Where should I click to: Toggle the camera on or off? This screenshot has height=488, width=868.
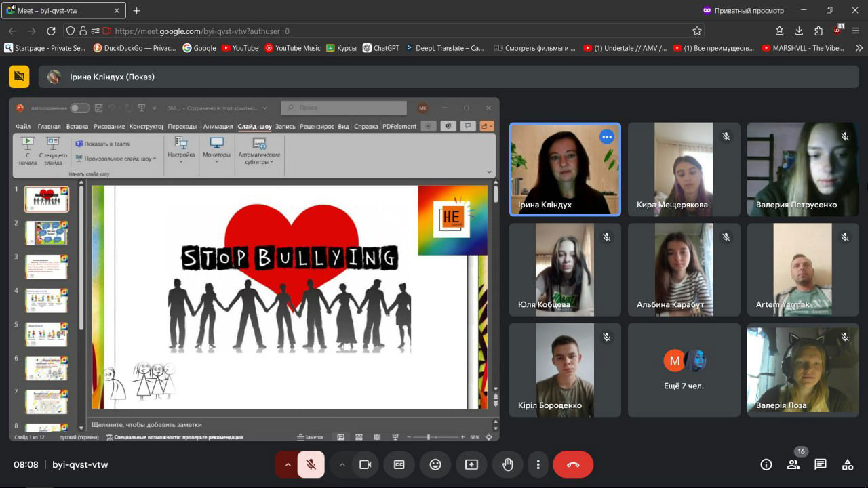point(365,464)
